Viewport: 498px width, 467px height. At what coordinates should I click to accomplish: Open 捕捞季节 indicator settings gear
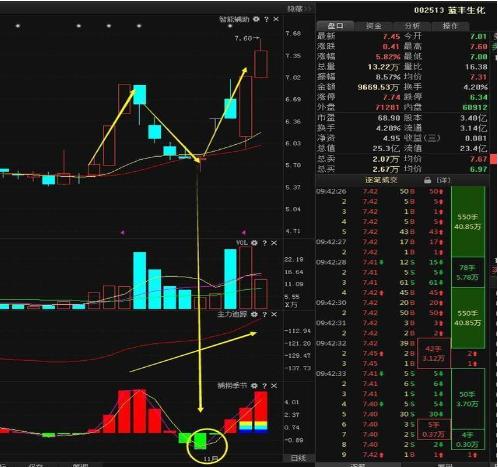254,385
